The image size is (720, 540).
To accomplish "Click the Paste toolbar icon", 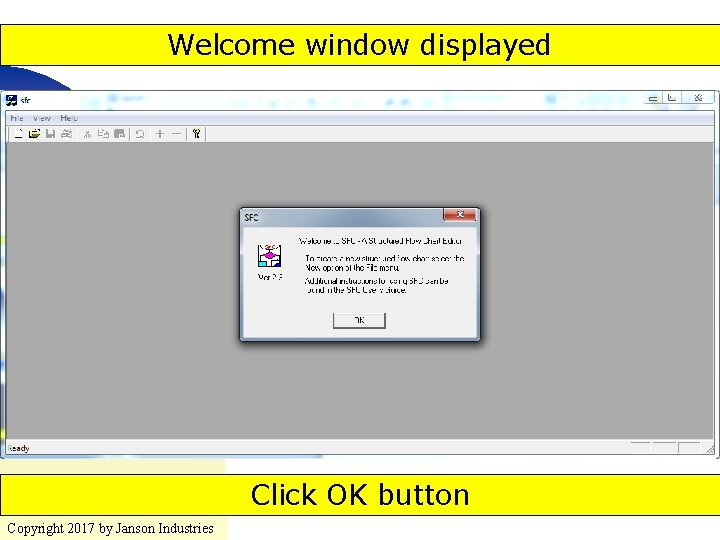I will [x=119, y=134].
